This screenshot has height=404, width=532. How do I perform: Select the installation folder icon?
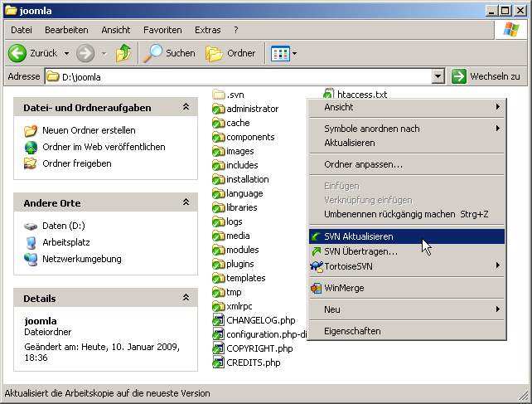(x=219, y=179)
